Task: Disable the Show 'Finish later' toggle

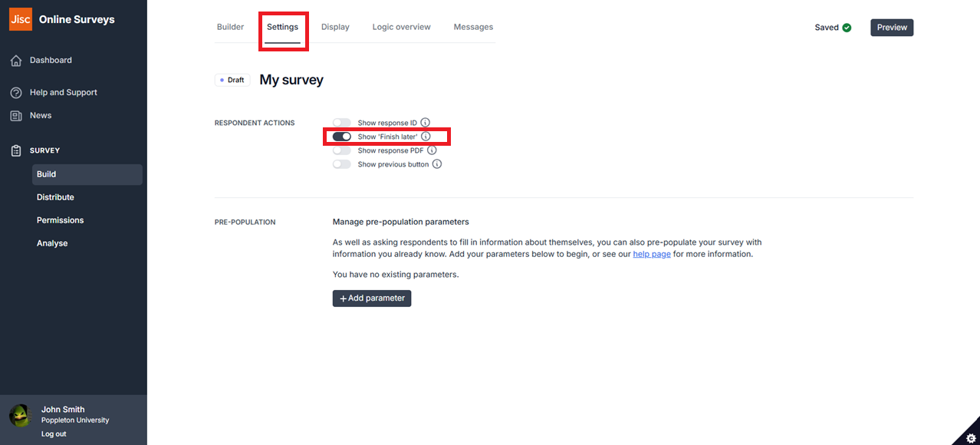Action: (342, 137)
